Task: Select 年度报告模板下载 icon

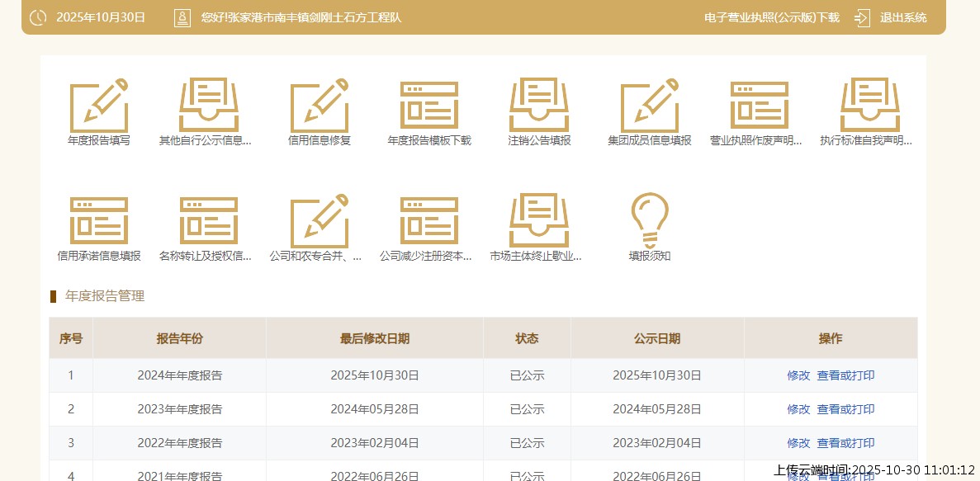Action: click(428, 106)
